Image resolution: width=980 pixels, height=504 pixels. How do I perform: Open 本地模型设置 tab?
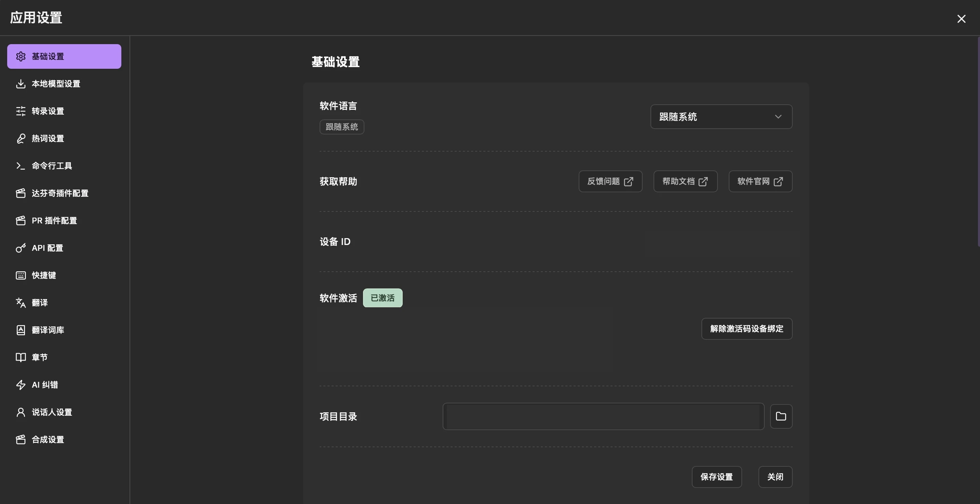click(64, 84)
